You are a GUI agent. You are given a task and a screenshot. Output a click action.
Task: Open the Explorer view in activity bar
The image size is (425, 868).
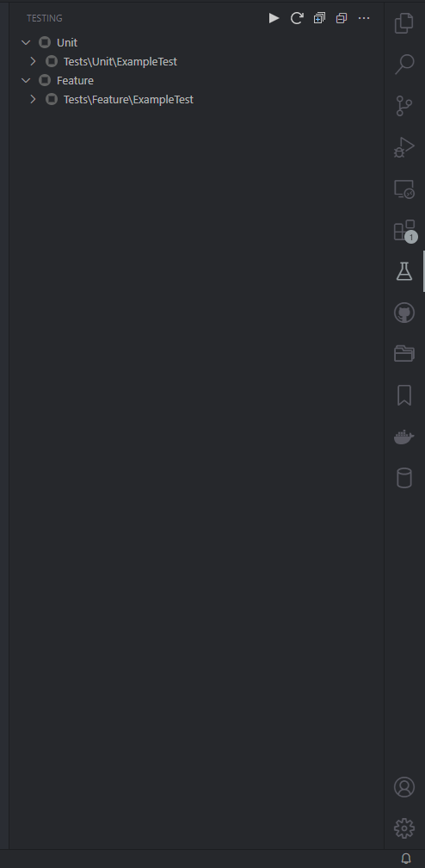pyautogui.click(x=404, y=24)
